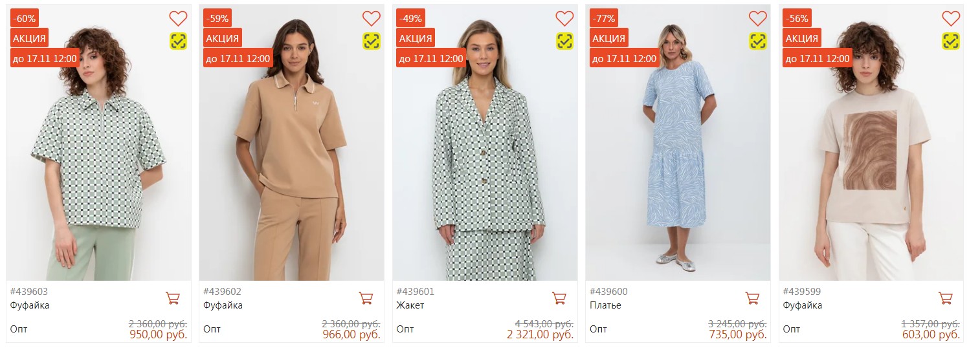Add product #439603 to favorites with the heart
The height and width of the screenshot is (348, 980).
178,18
